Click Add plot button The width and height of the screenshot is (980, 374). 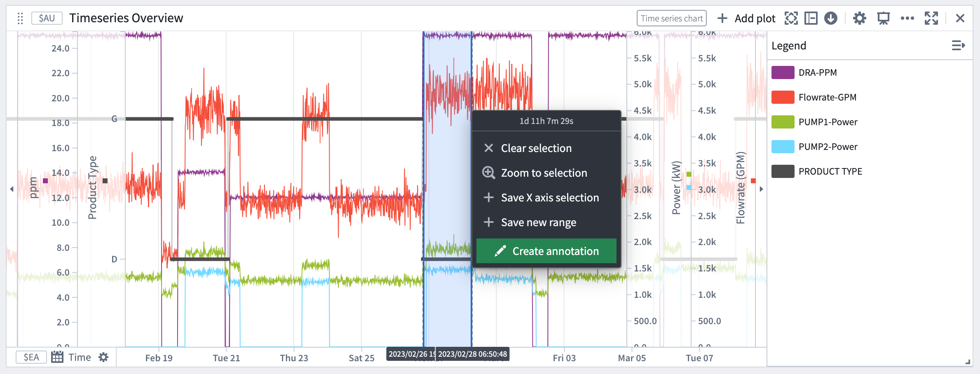[746, 18]
